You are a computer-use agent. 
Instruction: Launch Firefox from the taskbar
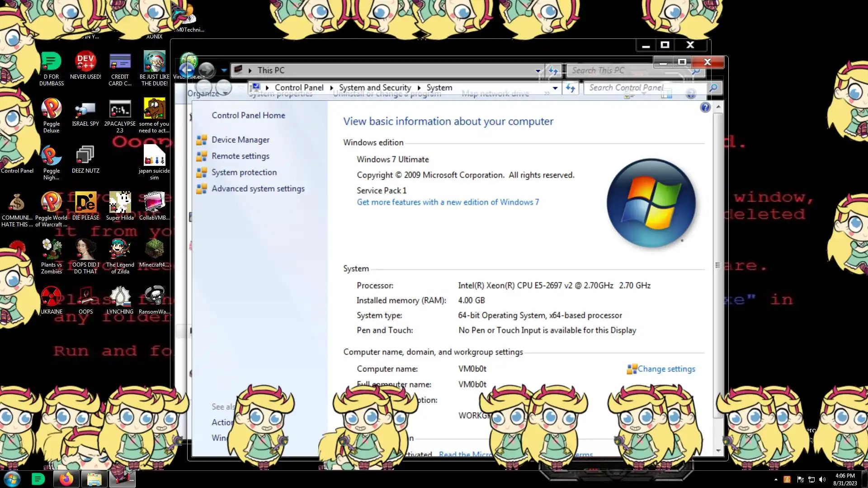click(x=66, y=479)
